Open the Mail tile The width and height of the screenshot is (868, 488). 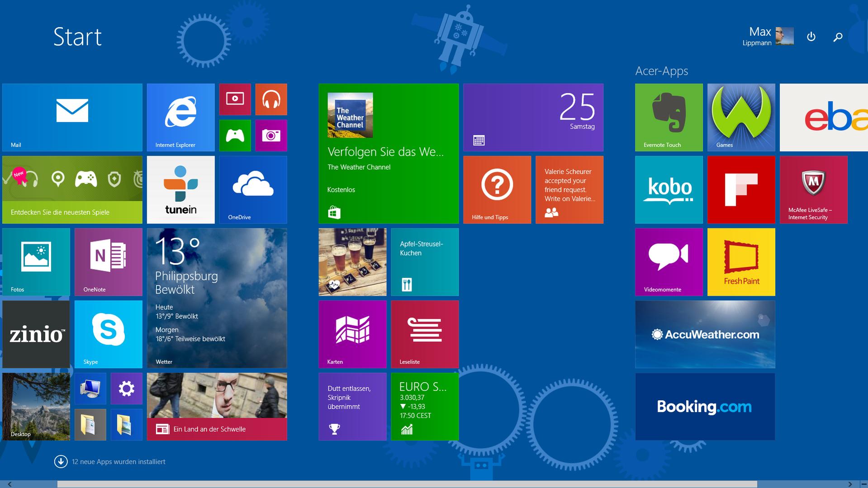(72, 118)
